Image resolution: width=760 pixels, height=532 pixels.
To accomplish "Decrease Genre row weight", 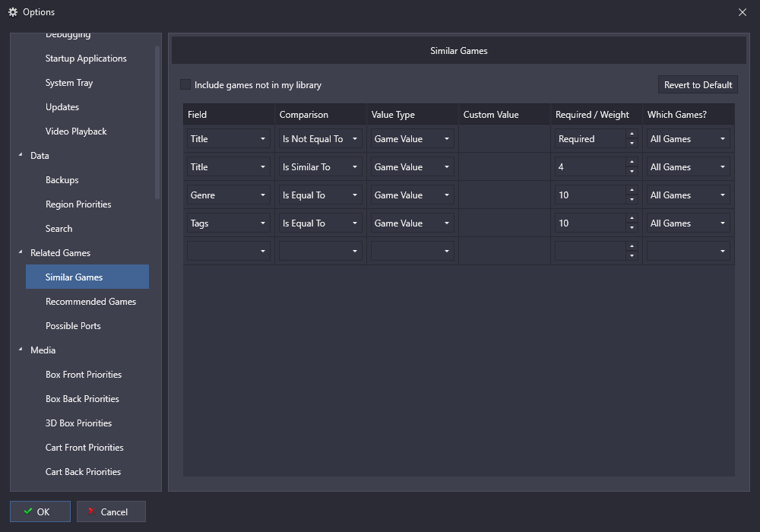I will (x=632, y=200).
